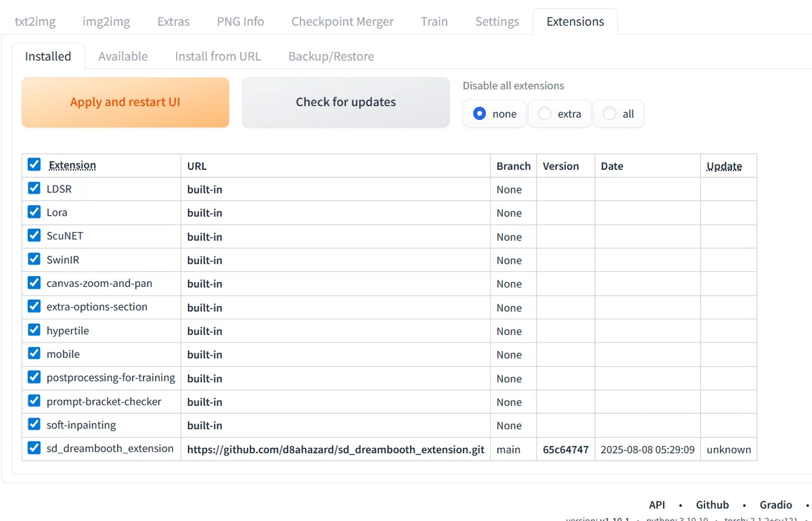Select the 'none' disable extensions option
This screenshot has height=521, width=812.
[x=495, y=114]
